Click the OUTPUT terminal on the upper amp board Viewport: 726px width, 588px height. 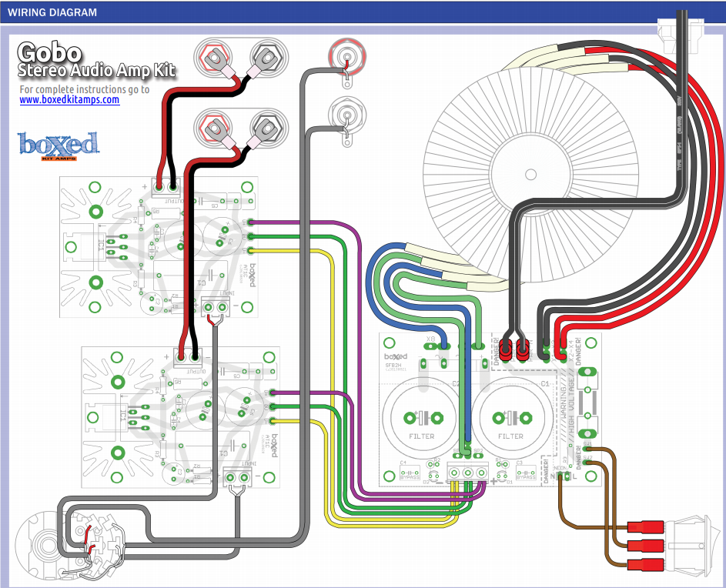pos(166,188)
